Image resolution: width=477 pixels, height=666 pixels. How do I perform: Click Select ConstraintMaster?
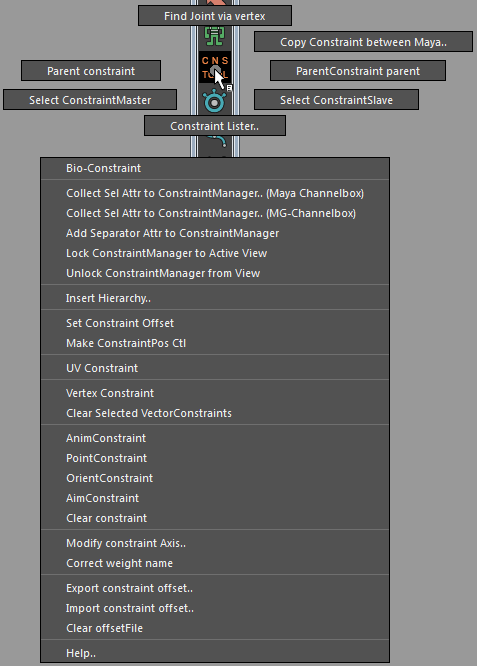coord(90,99)
